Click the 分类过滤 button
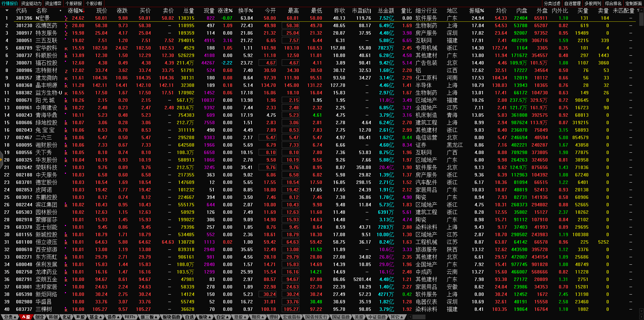This screenshot has height=320, width=644. point(552,3)
